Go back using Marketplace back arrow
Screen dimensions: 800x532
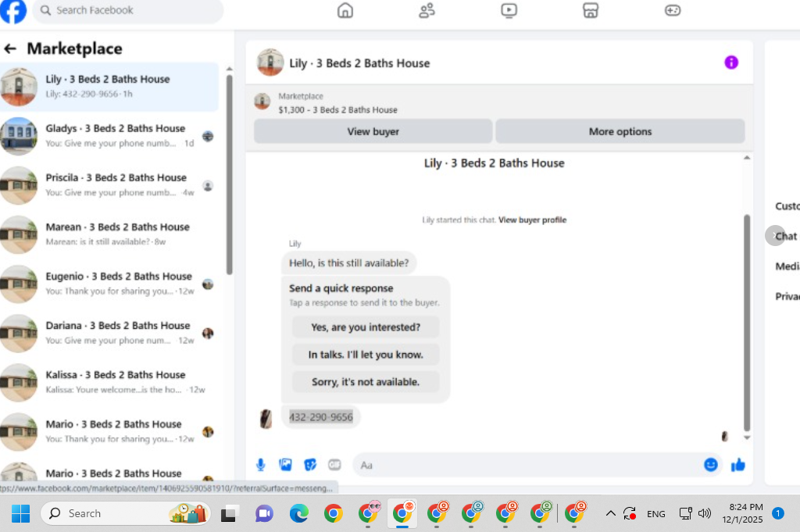click(x=10, y=48)
